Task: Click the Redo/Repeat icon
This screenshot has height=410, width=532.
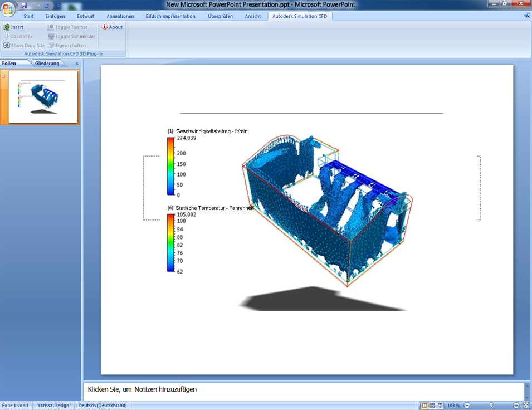Action: point(46,5)
